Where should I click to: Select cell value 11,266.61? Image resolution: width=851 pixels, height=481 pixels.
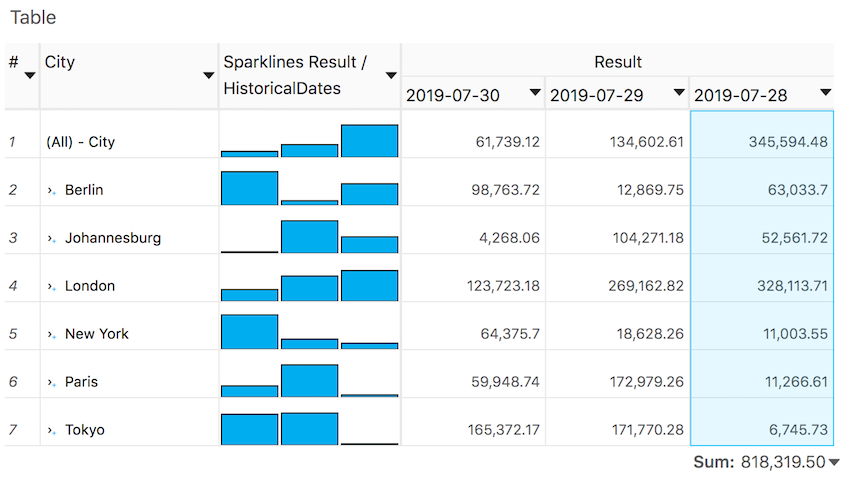click(x=796, y=382)
